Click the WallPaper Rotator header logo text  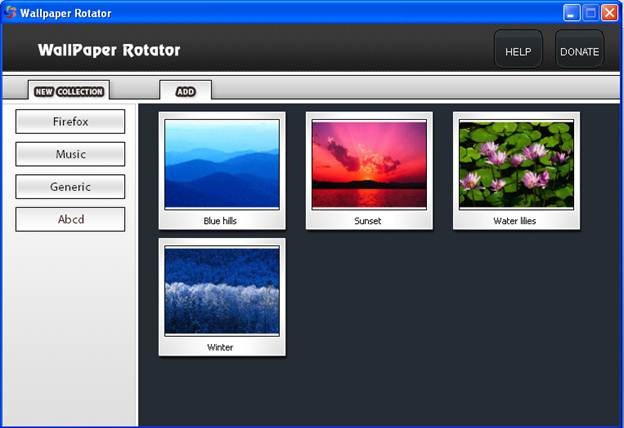[x=109, y=50]
